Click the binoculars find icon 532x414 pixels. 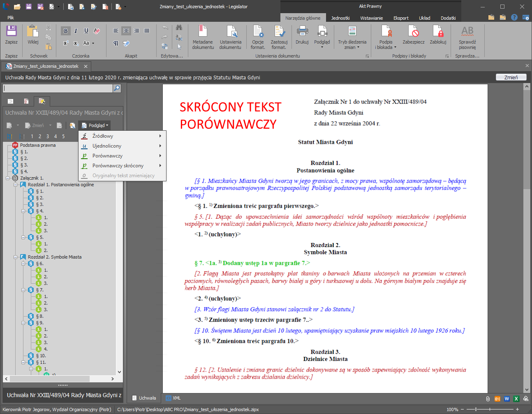coord(179,28)
